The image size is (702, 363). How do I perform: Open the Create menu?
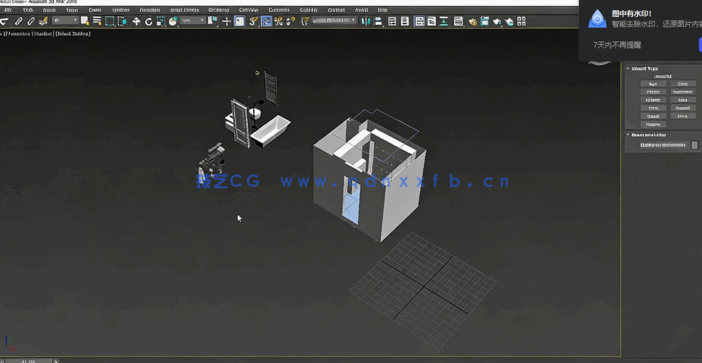point(95,10)
